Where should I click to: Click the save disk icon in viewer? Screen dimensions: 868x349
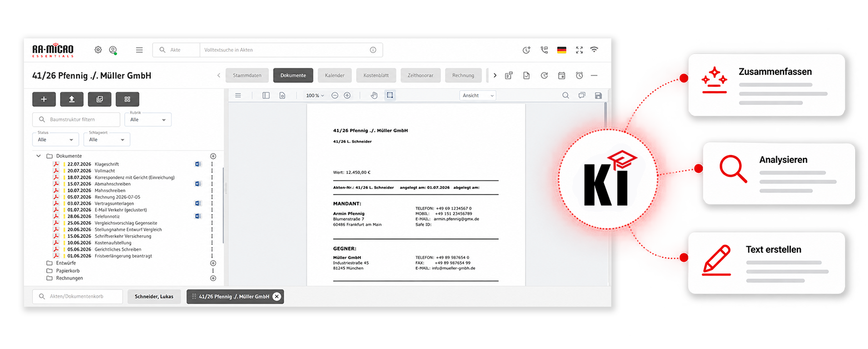point(598,96)
